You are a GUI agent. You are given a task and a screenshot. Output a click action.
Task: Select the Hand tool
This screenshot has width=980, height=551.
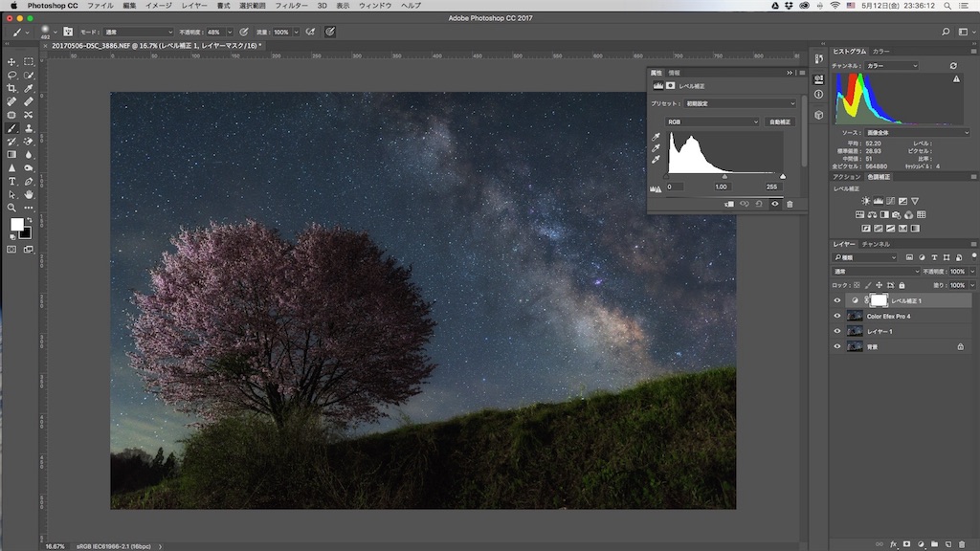pyautogui.click(x=29, y=194)
